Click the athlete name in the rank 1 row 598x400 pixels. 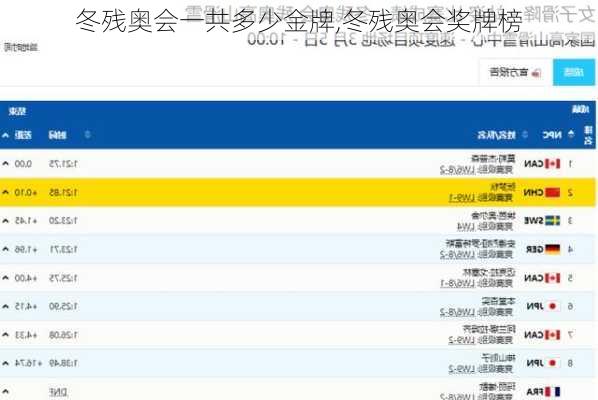pyautogui.click(x=494, y=158)
